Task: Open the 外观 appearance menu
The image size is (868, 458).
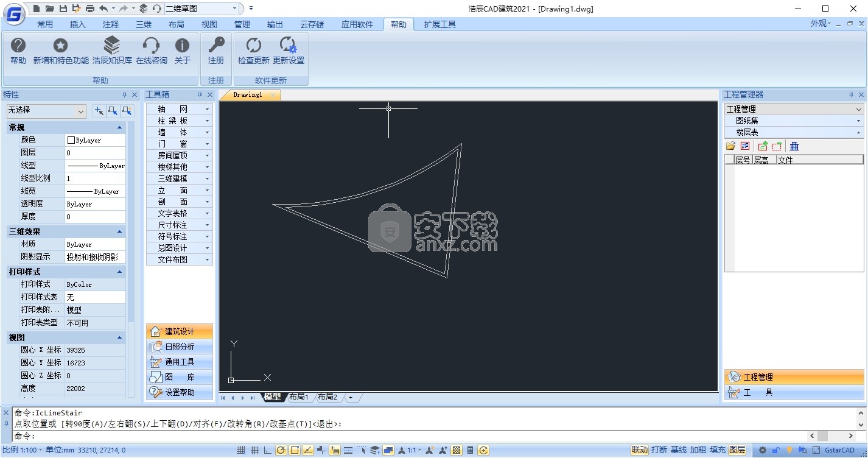Action: click(x=821, y=23)
